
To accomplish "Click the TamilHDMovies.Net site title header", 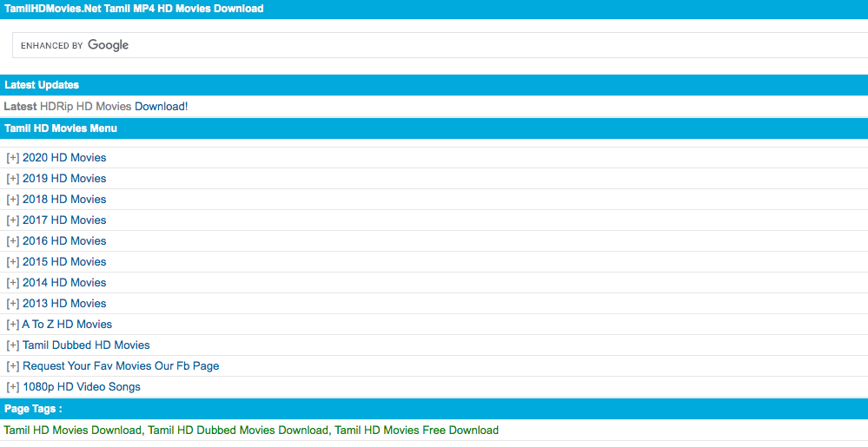I will [134, 9].
